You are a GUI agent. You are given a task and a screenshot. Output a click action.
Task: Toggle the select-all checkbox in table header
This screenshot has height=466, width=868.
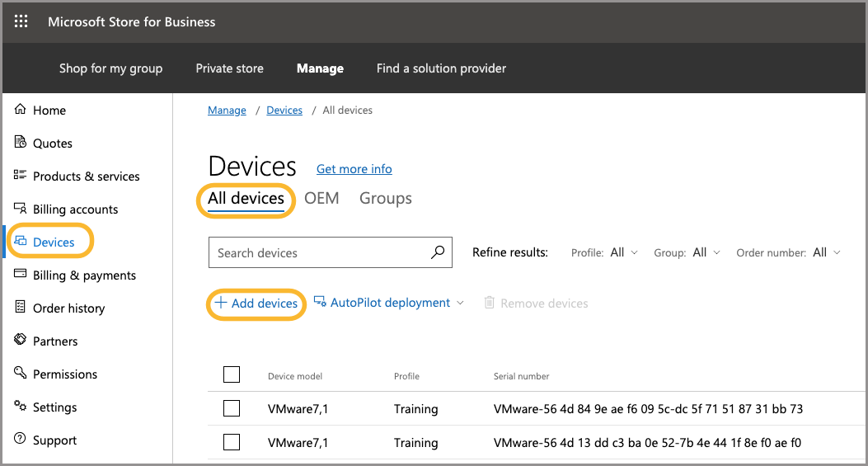[x=232, y=375]
